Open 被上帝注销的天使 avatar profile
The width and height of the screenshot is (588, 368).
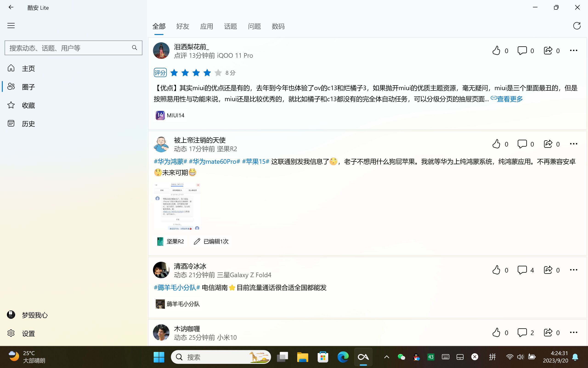coord(161,144)
